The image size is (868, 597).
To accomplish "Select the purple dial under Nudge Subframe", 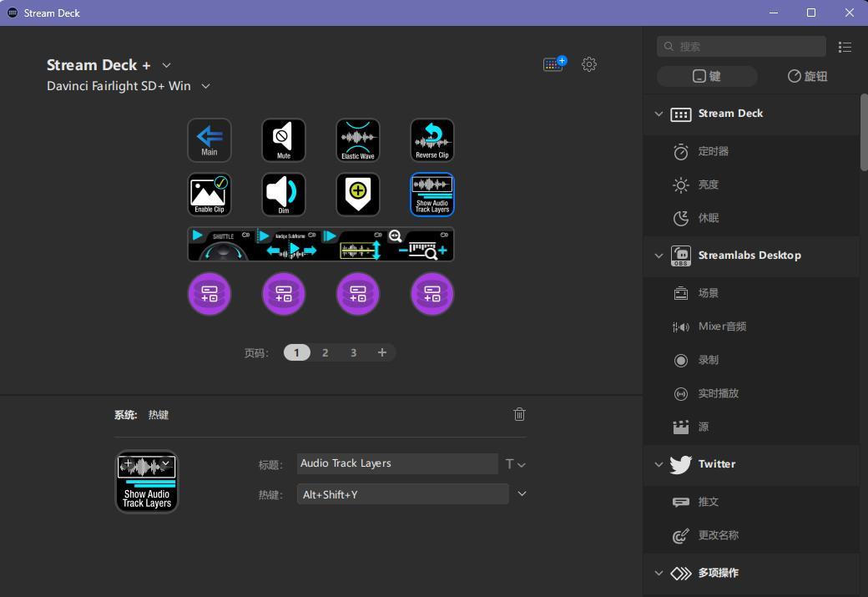I will pos(284,294).
